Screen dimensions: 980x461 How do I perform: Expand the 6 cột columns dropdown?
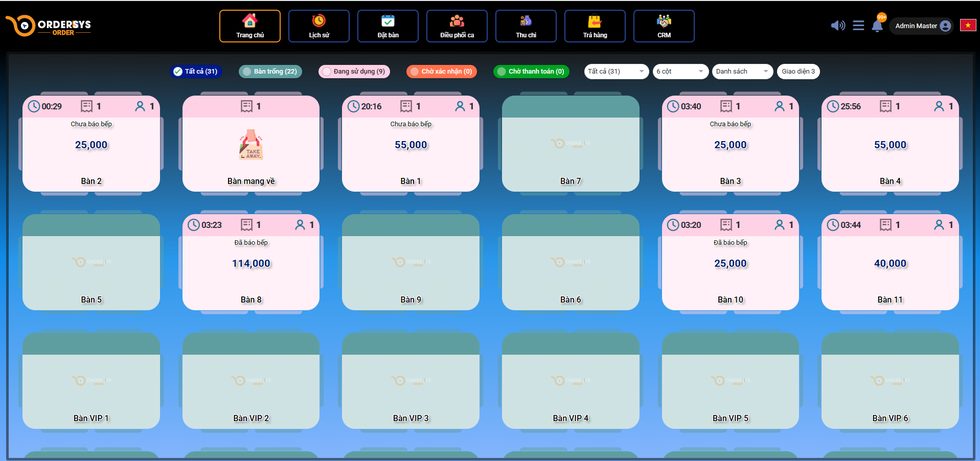pyautogui.click(x=681, y=71)
